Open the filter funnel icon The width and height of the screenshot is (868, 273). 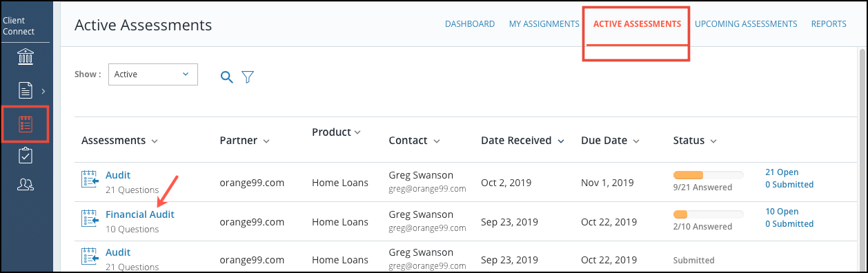click(248, 77)
